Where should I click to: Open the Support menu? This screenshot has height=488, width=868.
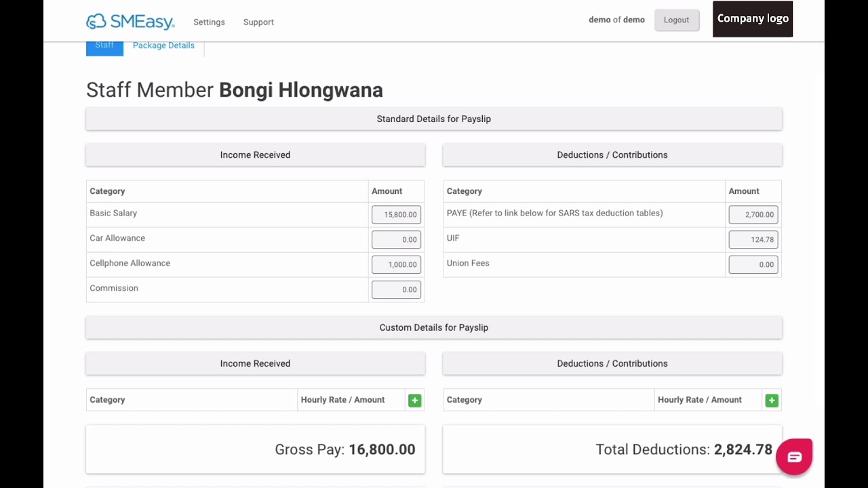pyautogui.click(x=258, y=22)
